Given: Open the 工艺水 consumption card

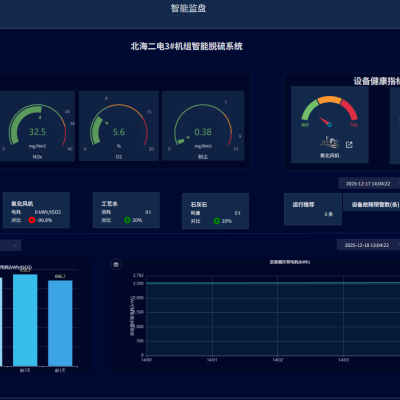Looking at the screenshot, I should pos(126,210).
